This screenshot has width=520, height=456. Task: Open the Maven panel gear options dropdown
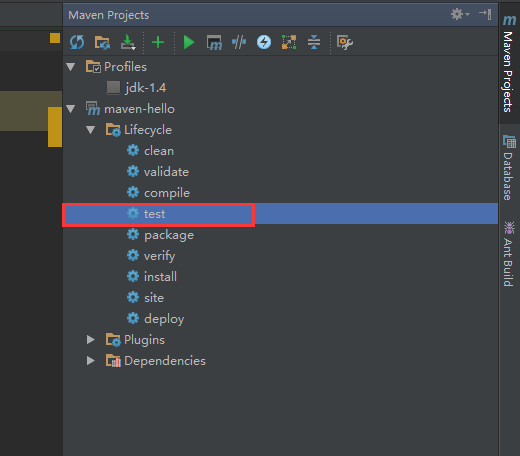pyautogui.click(x=460, y=14)
